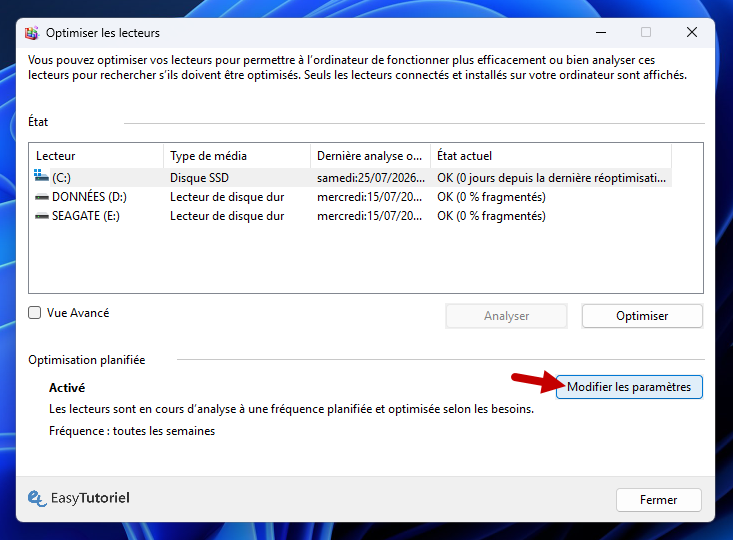Click the SEAGATE row's mercredi:15/07 date cell
Viewport: 733px width, 540px height.
click(369, 216)
